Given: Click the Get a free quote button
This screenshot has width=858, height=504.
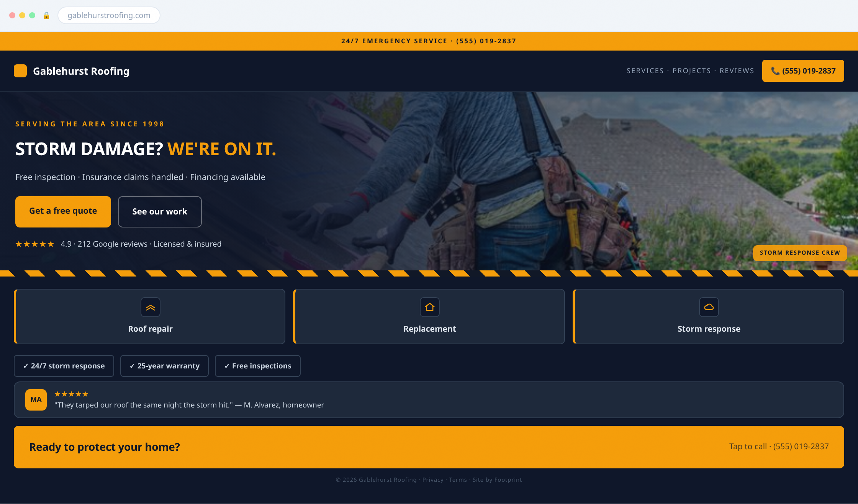Looking at the screenshot, I should 63,211.
